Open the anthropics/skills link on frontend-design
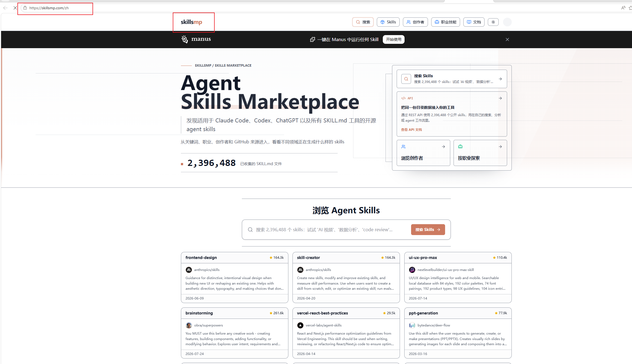The height and width of the screenshot is (364, 632). [207, 270]
